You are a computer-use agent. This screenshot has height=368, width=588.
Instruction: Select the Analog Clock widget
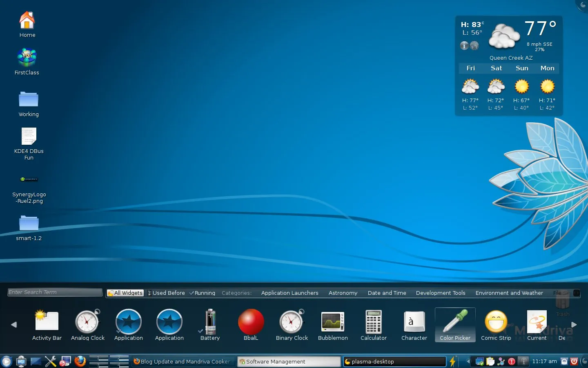[87, 322]
